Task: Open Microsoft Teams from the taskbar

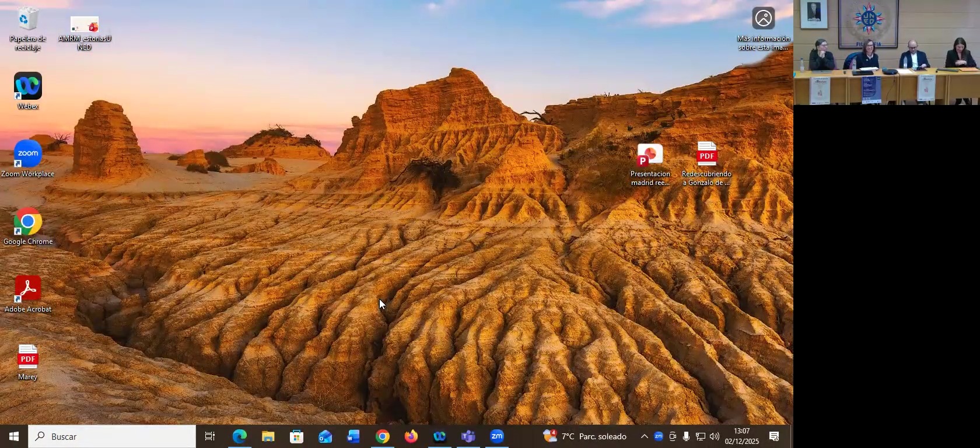Action: click(x=468, y=436)
